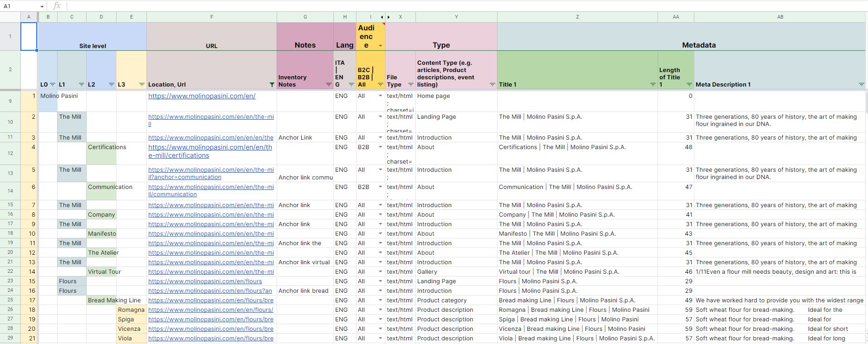Select column AB header
The image size is (868, 344).
[x=780, y=17]
